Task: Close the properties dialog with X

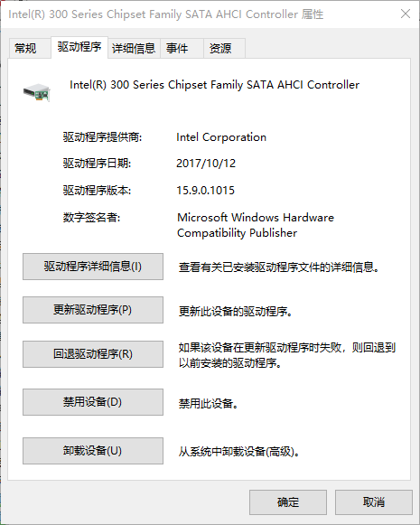Action: click(406, 14)
